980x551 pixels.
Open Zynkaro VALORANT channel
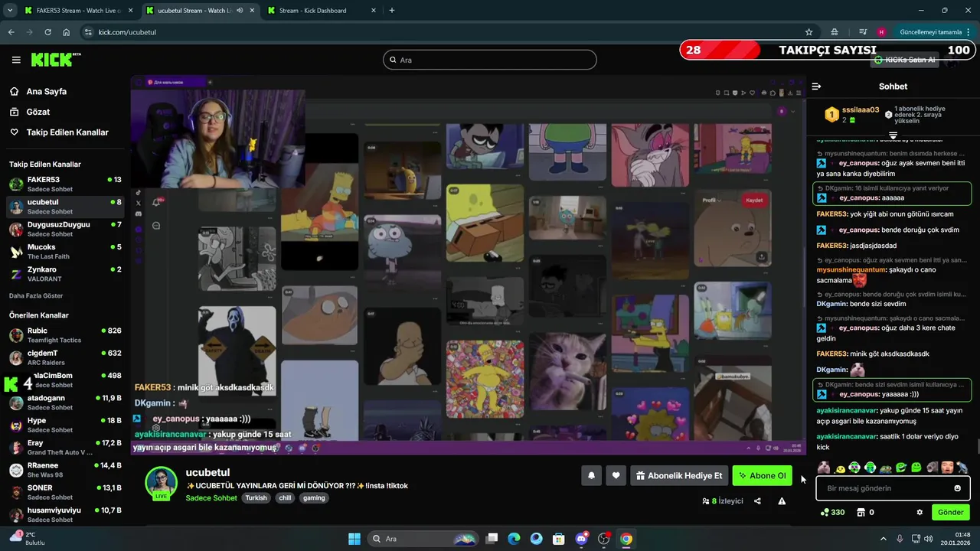65,274
